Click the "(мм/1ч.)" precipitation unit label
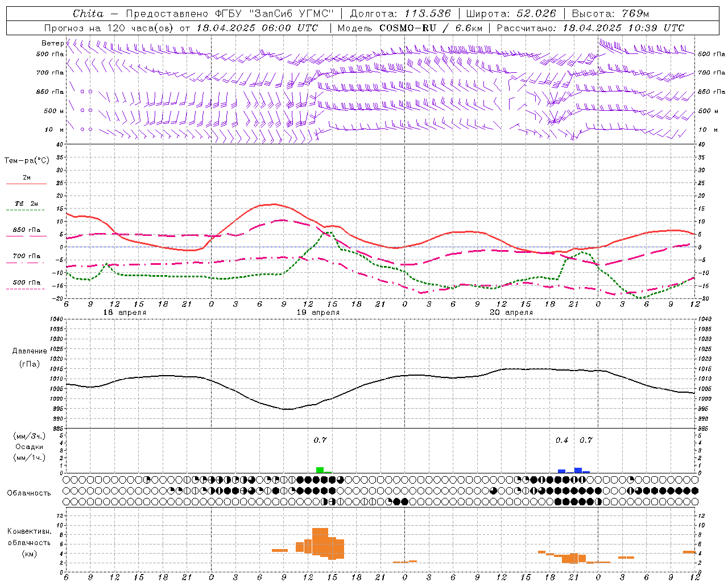728x582 pixels. [x=30, y=458]
